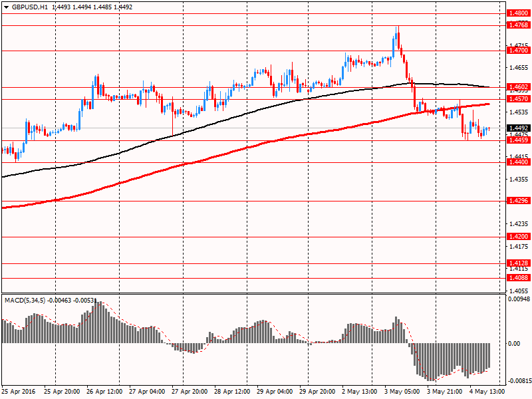Select the 1.4602 price level label
This screenshot has width=532, height=399.
pyautogui.click(x=518, y=87)
